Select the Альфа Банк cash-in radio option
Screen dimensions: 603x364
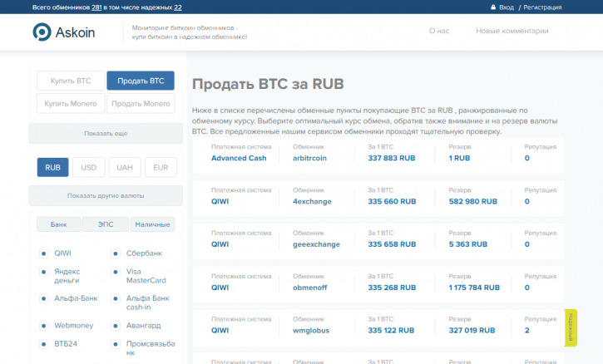[116, 298]
